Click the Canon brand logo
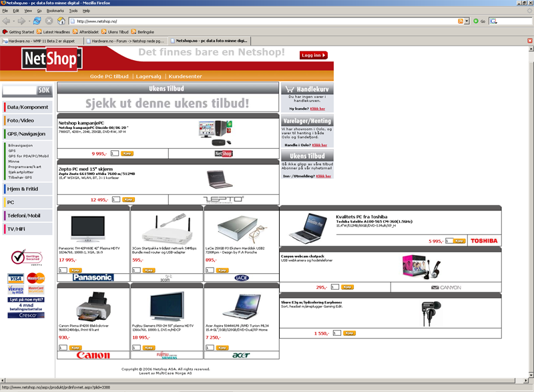Viewport: 534px width, 392px height. click(x=93, y=355)
